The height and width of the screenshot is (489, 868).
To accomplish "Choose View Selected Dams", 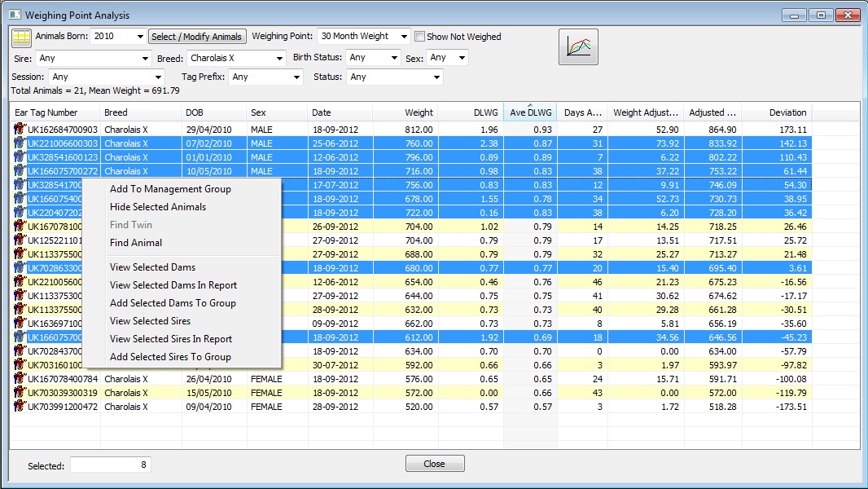I will click(152, 267).
